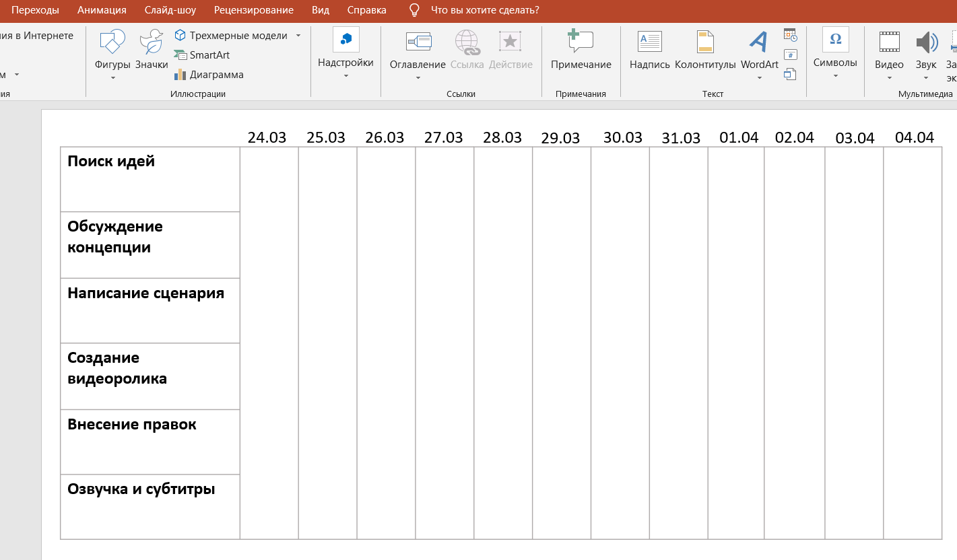Screen dimensions: 957x560
Task: Click the Действие action icon
Action: pyautogui.click(x=510, y=42)
